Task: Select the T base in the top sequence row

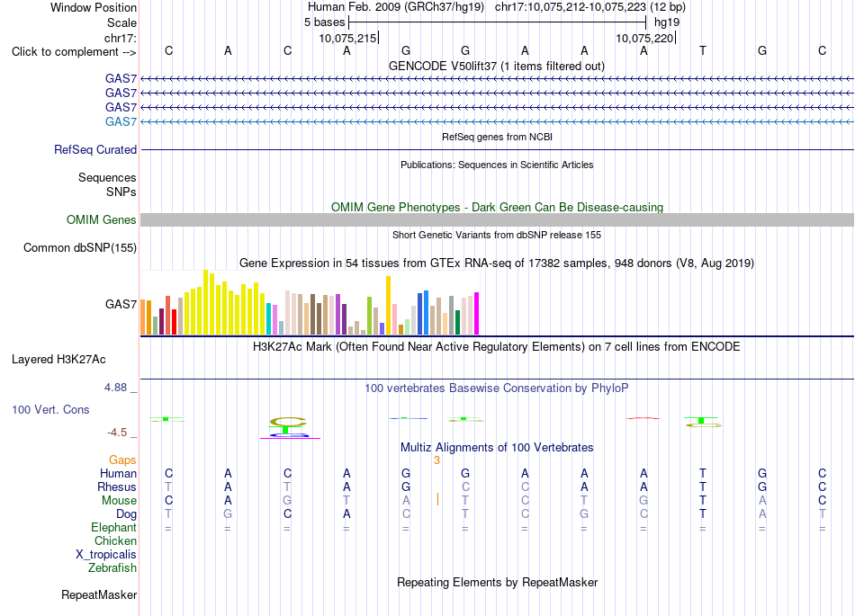Action: point(703,50)
